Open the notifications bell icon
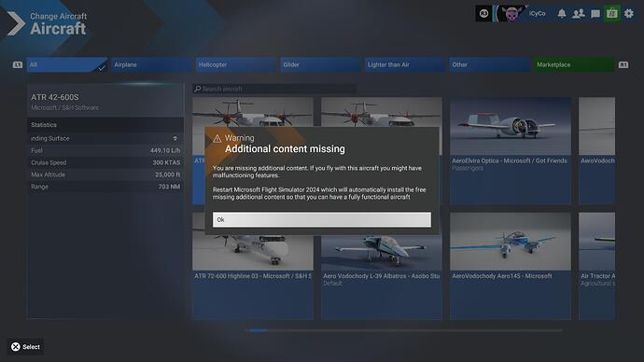The width and height of the screenshot is (644, 362). coord(562,14)
